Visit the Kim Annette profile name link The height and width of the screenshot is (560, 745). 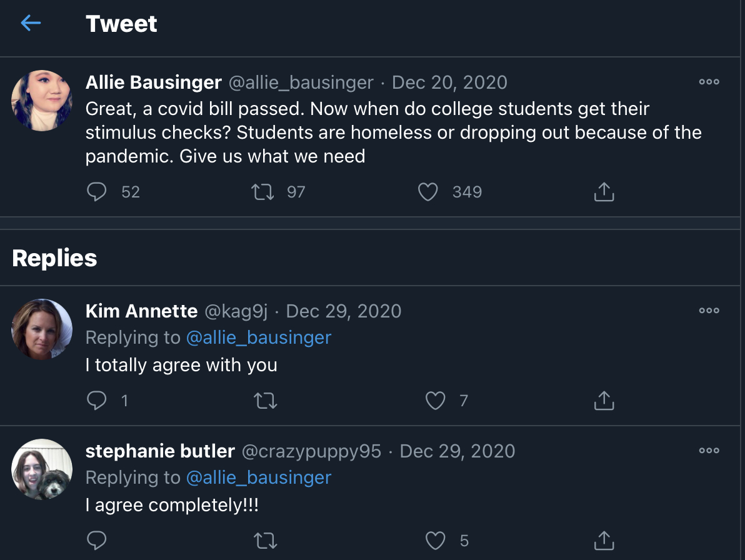pos(141,311)
